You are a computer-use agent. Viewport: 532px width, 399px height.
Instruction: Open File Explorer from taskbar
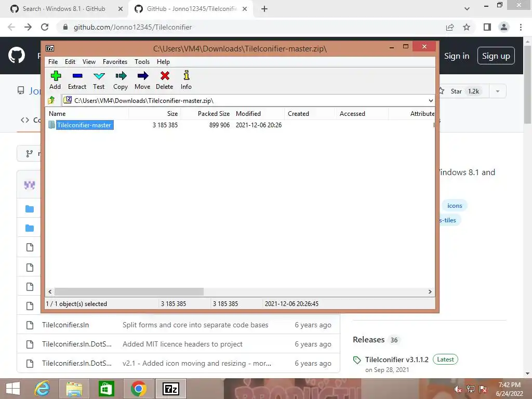74,389
